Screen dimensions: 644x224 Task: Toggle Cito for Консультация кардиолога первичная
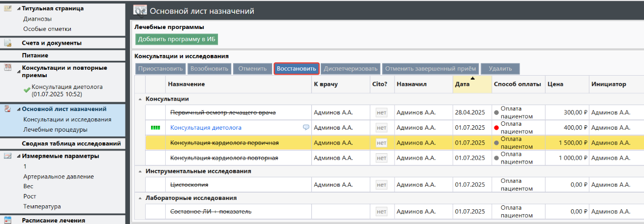click(x=381, y=143)
